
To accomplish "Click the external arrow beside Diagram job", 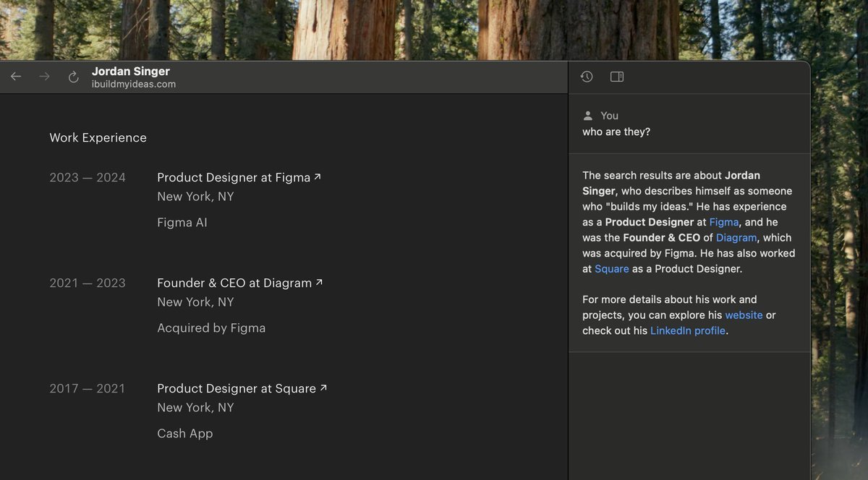I will [319, 282].
